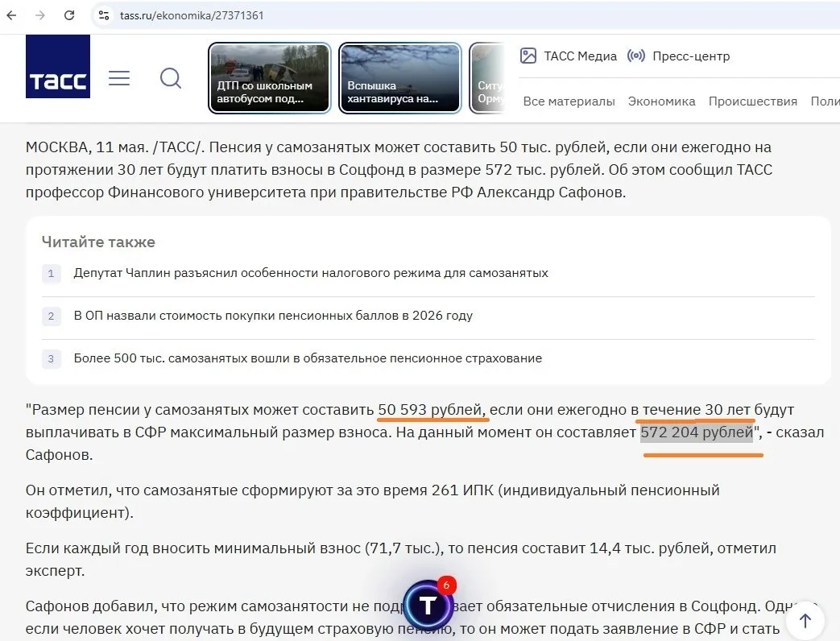Open the partially visible third story card
Viewport: 840px width, 641px height.
(x=487, y=78)
